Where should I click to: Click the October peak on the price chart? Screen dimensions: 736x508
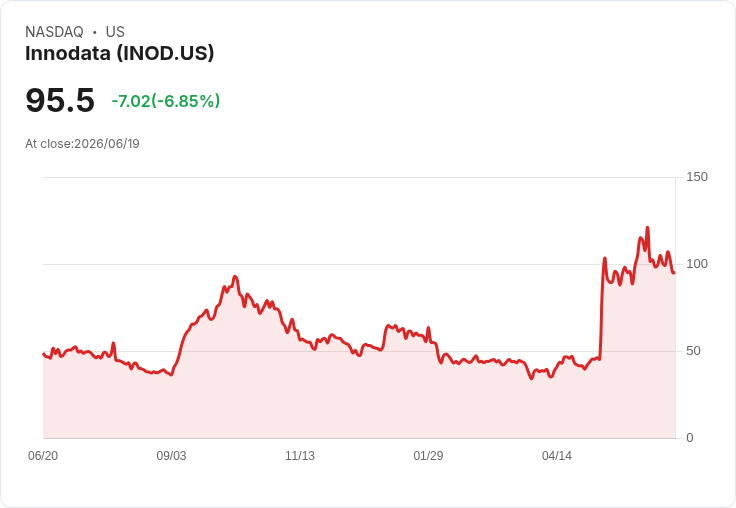[235, 277]
